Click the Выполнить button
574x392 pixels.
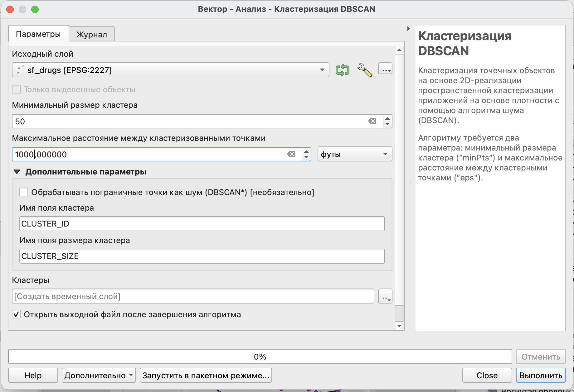tap(541, 375)
